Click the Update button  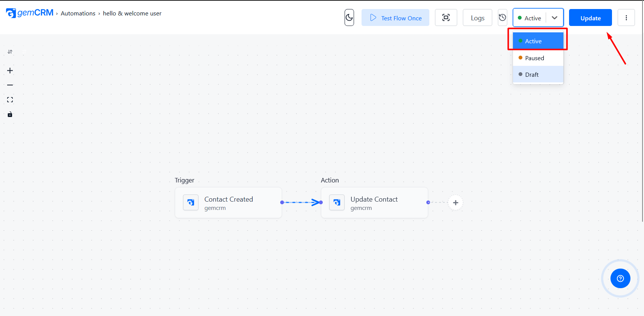(591, 18)
